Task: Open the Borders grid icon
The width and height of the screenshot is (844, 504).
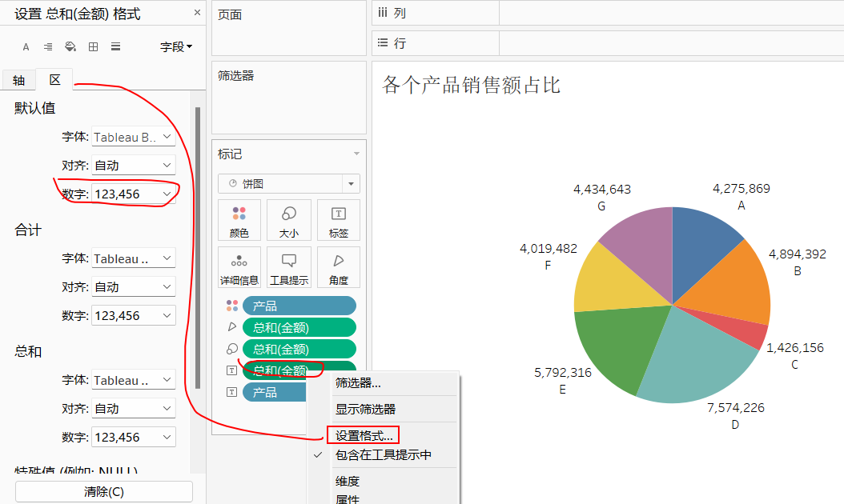Action: [x=93, y=47]
